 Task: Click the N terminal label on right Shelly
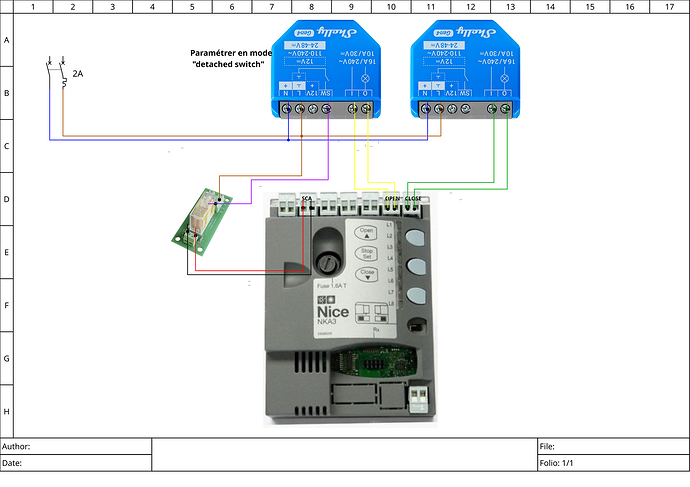click(425, 93)
